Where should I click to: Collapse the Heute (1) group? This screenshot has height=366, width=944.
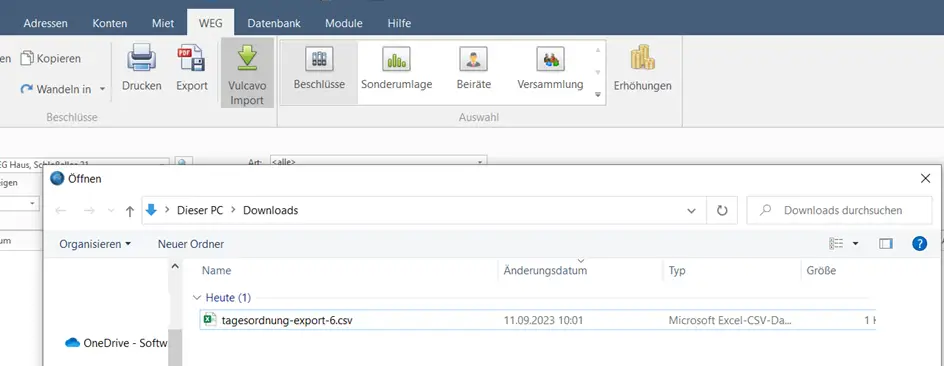click(x=196, y=297)
